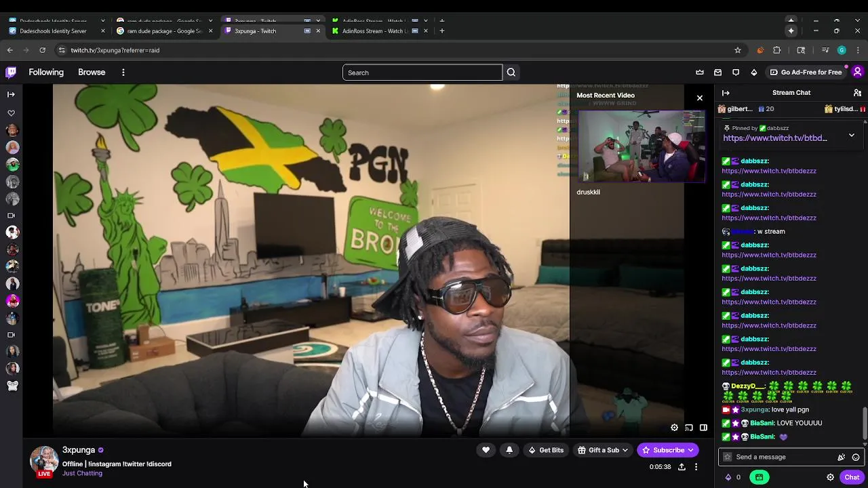
Task: Click the Twitch search field
Action: click(422, 73)
